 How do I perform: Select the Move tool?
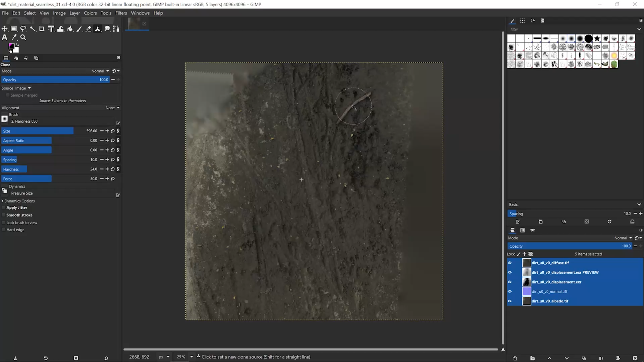click(x=5, y=29)
